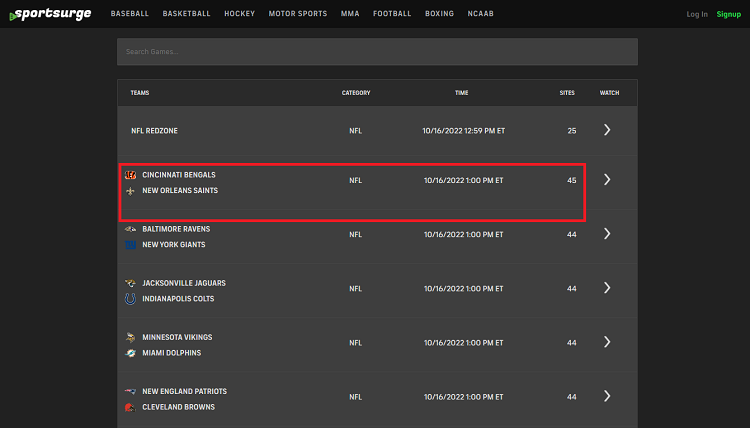The image size is (750, 428).
Task: Click the time for the Jaguars vs Colts game
Action: (x=463, y=289)
